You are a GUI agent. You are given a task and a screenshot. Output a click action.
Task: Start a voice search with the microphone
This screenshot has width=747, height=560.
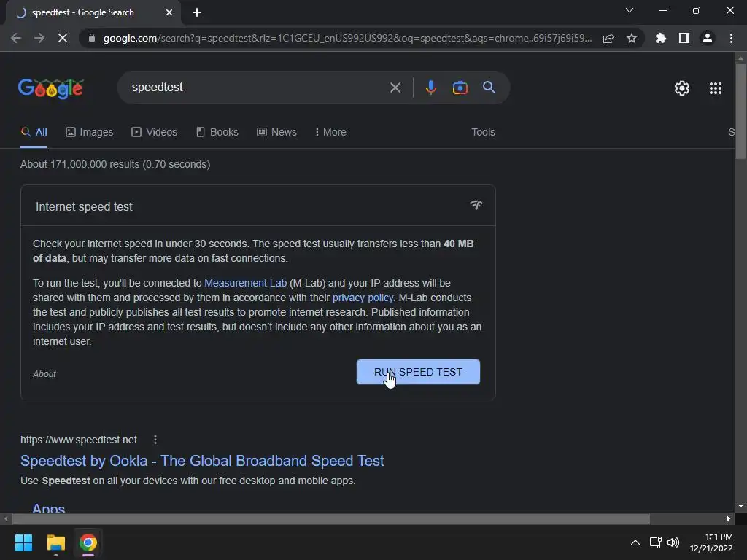[x=430, y=87]
